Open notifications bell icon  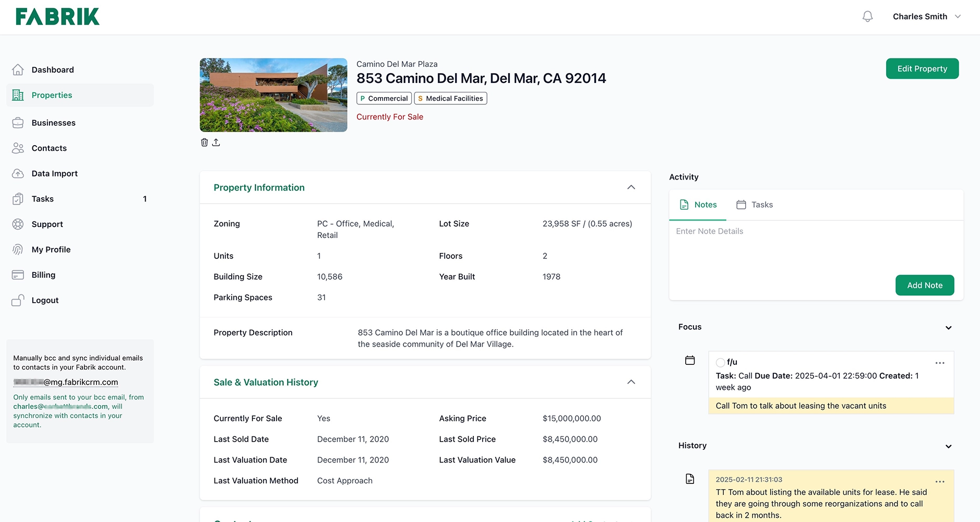[x=867, y=17]
